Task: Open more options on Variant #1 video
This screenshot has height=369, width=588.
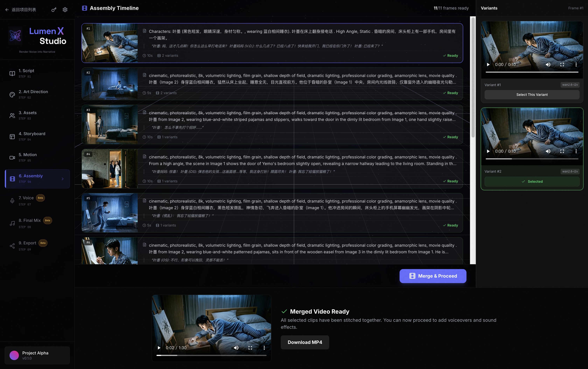Action: coord(576,64)
